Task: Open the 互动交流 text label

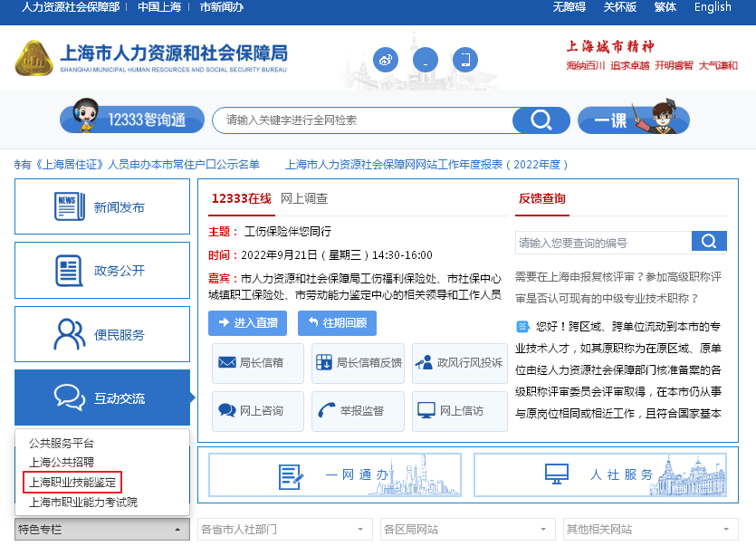Action: 120,398
